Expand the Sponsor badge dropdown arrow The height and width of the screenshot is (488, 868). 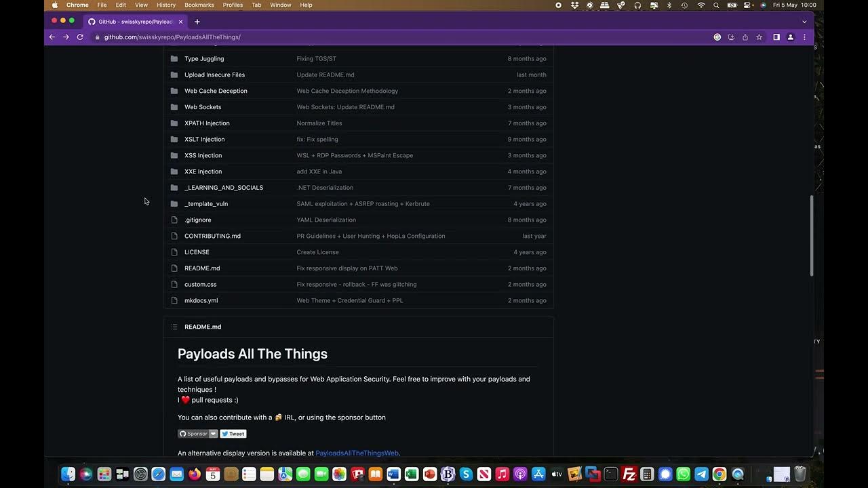pos(214,434)
